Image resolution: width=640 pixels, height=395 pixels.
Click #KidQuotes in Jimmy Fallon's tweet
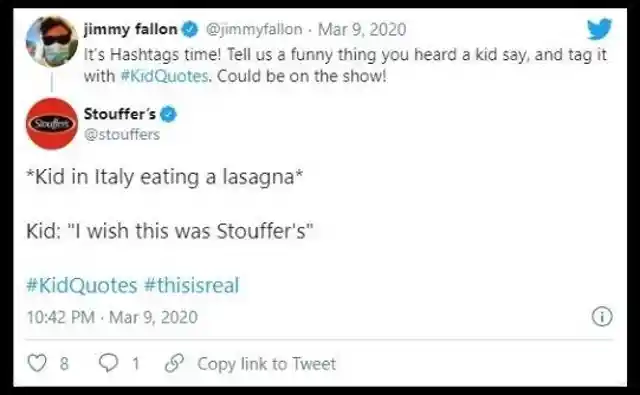164,76
